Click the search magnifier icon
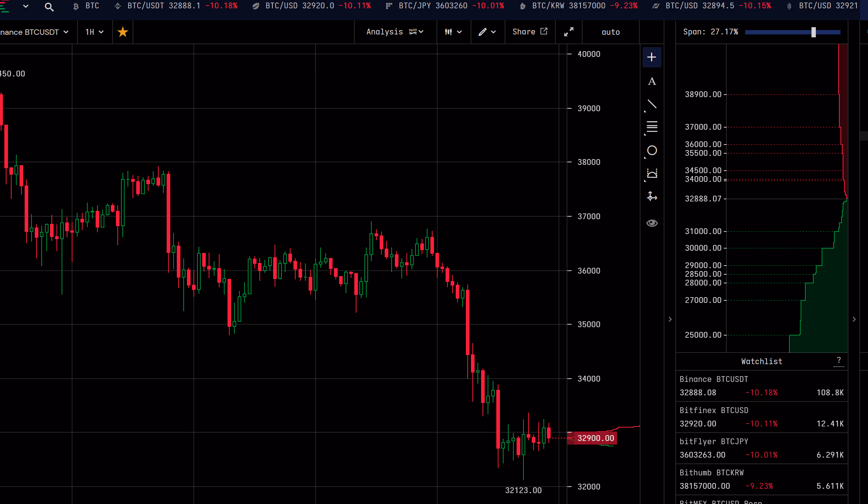This screenshot has height=504, width=868. coord(49,7)
